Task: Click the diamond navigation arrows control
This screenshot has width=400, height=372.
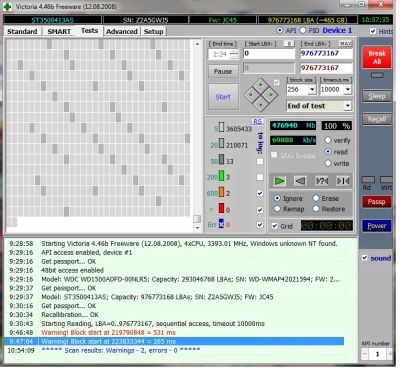Action: coord(261,95)
